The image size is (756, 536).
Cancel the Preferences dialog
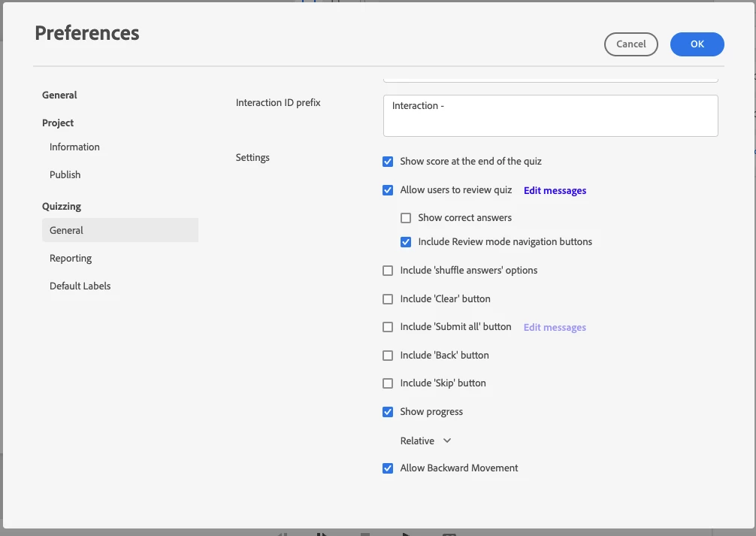coord(631,44)
